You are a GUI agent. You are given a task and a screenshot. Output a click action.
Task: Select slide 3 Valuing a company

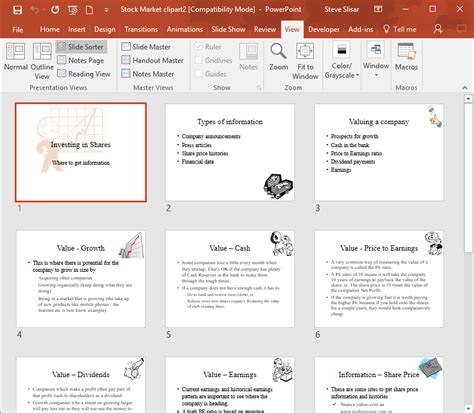pos(379,152)
